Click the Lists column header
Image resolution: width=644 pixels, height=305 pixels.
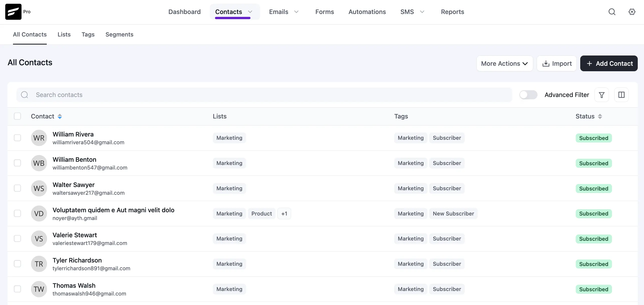[x=220, y=116]
